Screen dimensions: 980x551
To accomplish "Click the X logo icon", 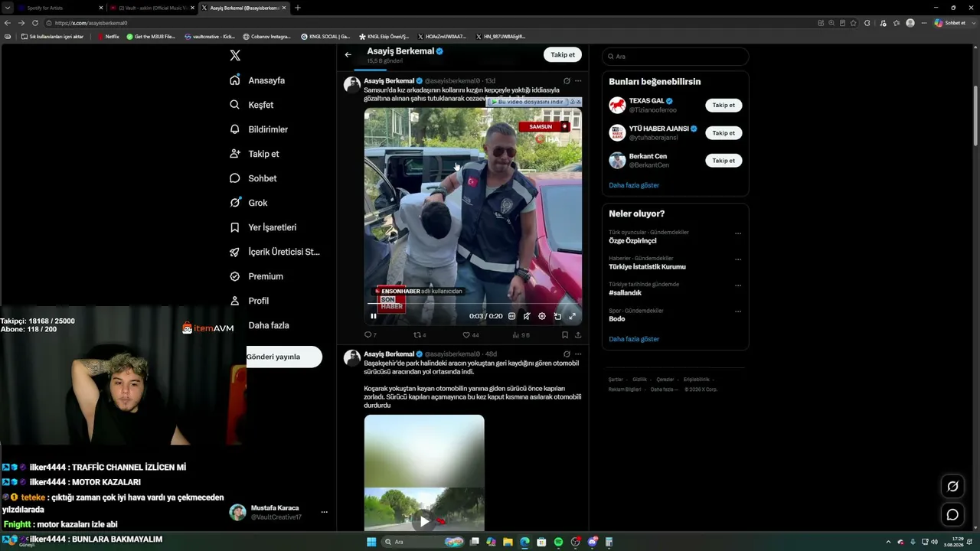I will (235, 55).
